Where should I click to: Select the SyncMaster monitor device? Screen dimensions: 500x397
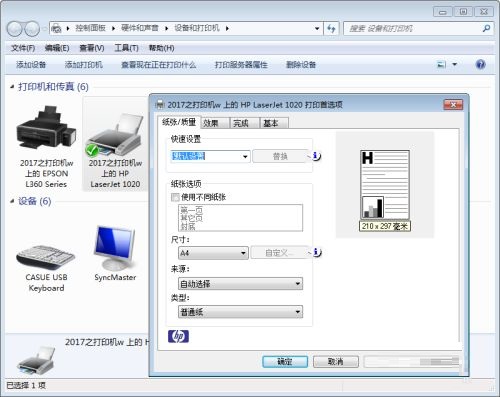point(115,248)
